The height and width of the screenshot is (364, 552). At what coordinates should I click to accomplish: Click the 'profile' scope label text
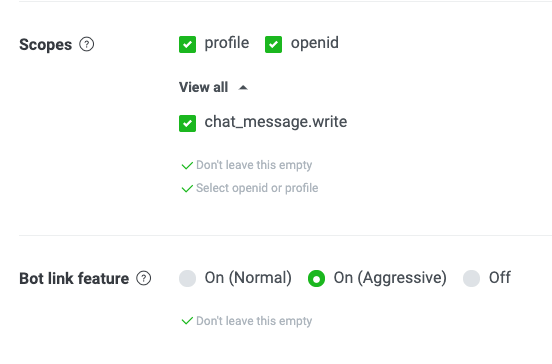coord(227,44)
